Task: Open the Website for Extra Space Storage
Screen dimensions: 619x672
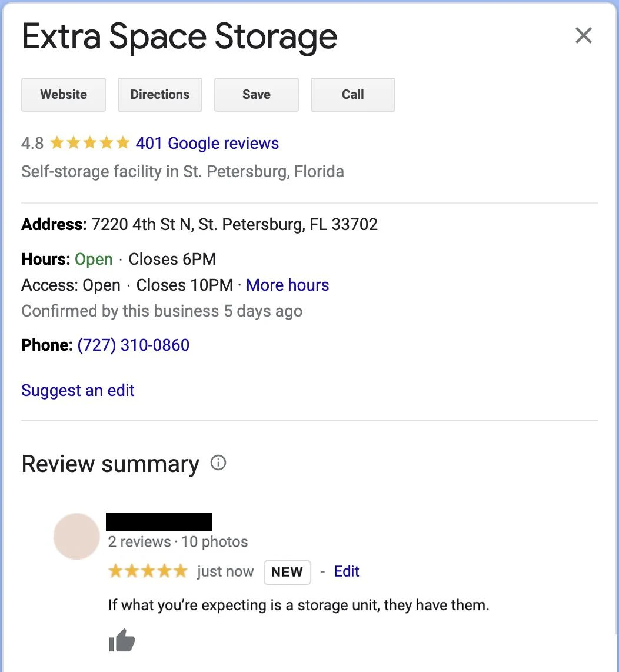Action: coord(63,94)
